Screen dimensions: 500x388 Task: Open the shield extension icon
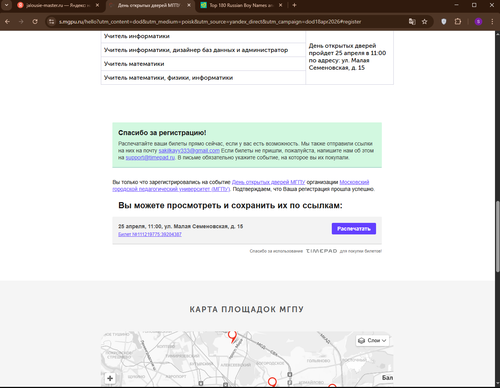click(444, 22)
